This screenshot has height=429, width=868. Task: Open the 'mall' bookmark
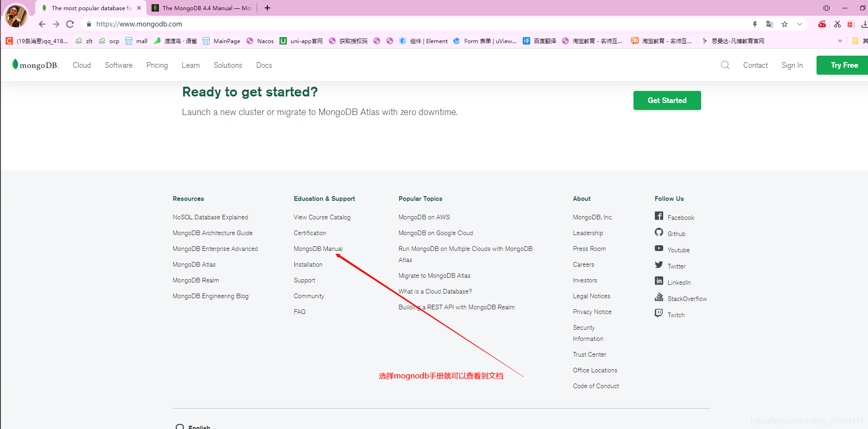pos(136,41)
